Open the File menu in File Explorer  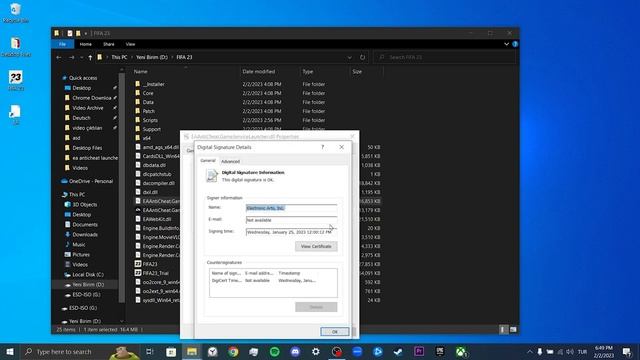tap(62, 44)
